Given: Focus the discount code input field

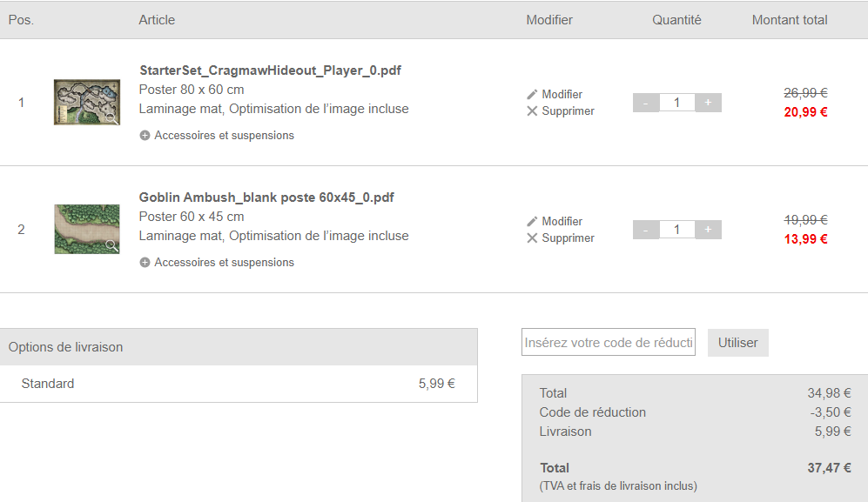Looking at the screenshot, I should click(608, 343).
